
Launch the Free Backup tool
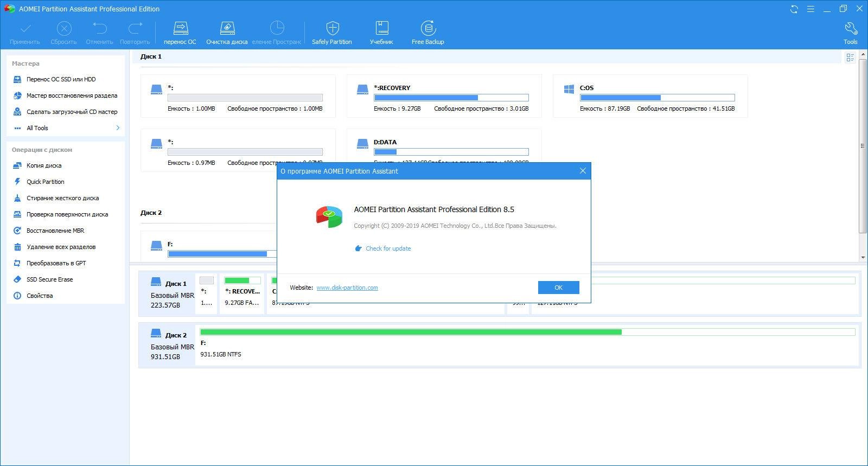coord(427,33)
